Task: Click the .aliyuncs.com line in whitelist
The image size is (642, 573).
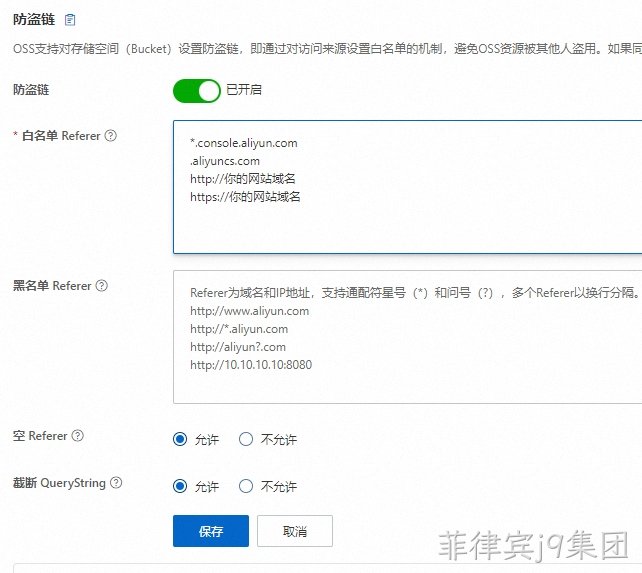Action: click(x=225, y=161)
